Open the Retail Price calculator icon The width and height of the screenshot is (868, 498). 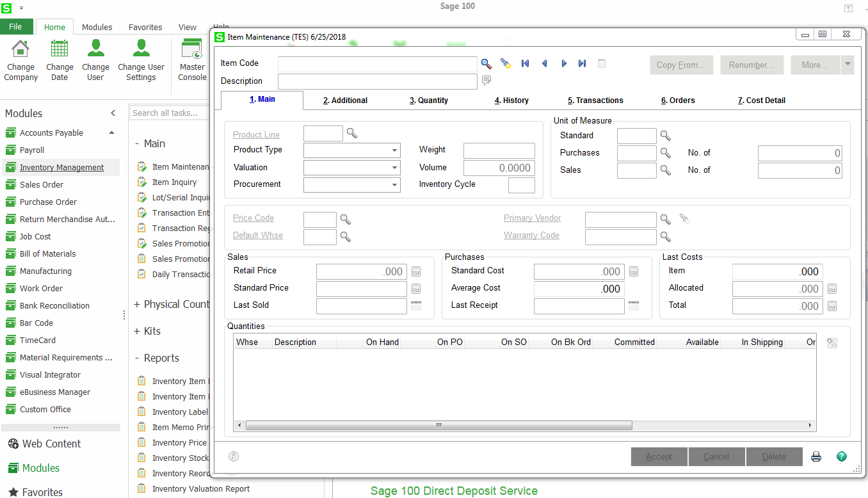coord(416,271)
